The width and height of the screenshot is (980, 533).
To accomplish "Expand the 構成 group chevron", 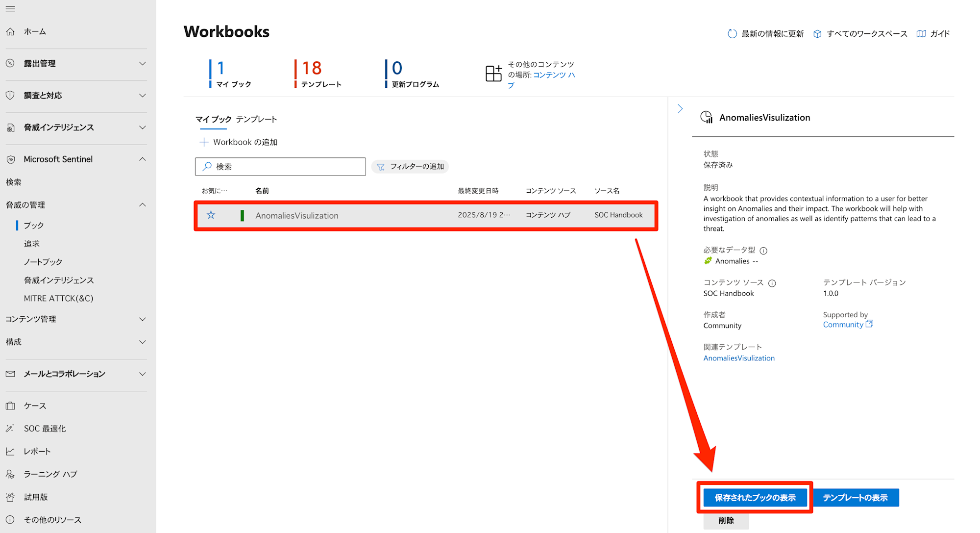I will tap(143, 342).
